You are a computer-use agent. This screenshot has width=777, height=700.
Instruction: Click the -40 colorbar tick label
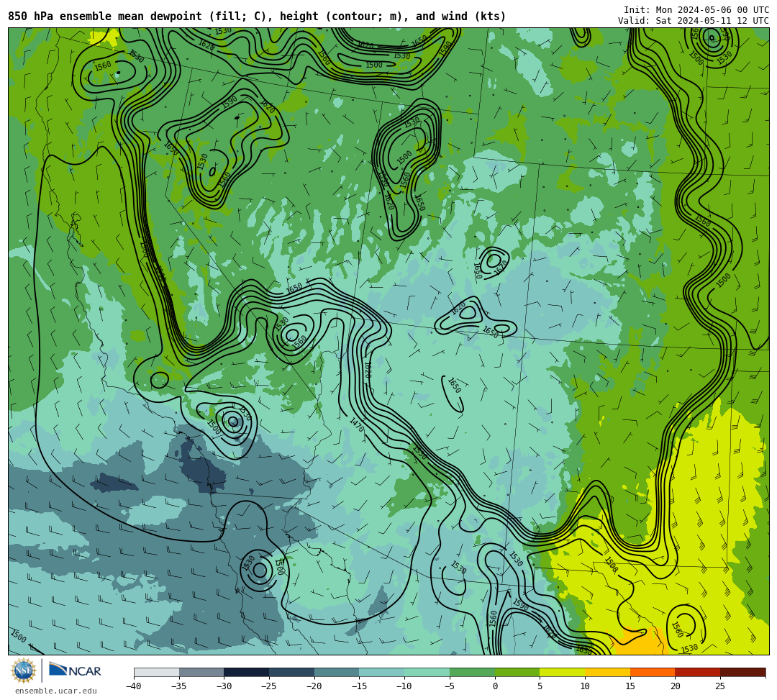point(133,686)
